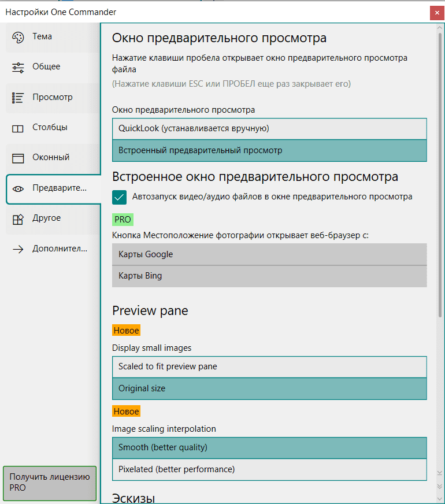Click the sliders icon next to Общее

pyautogui.click(x=18, y=67)
